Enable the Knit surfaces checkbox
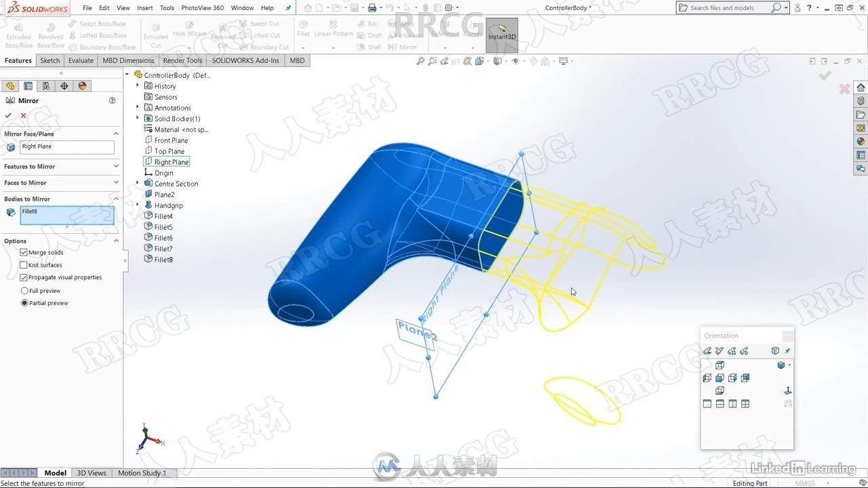Viewport: 868px width, 488px height. pos(24,265)
